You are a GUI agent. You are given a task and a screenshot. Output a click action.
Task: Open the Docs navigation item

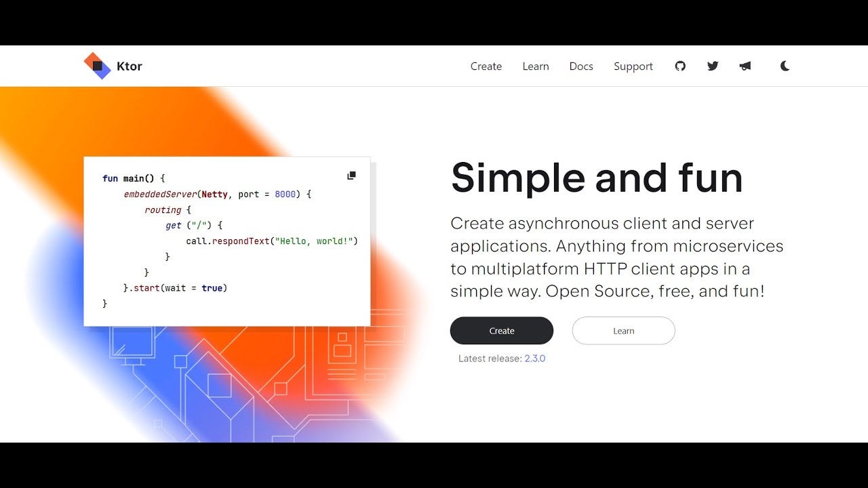coord(581,66)
